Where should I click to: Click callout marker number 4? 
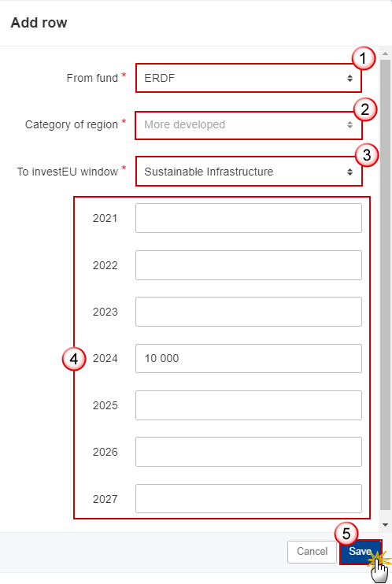74,359
